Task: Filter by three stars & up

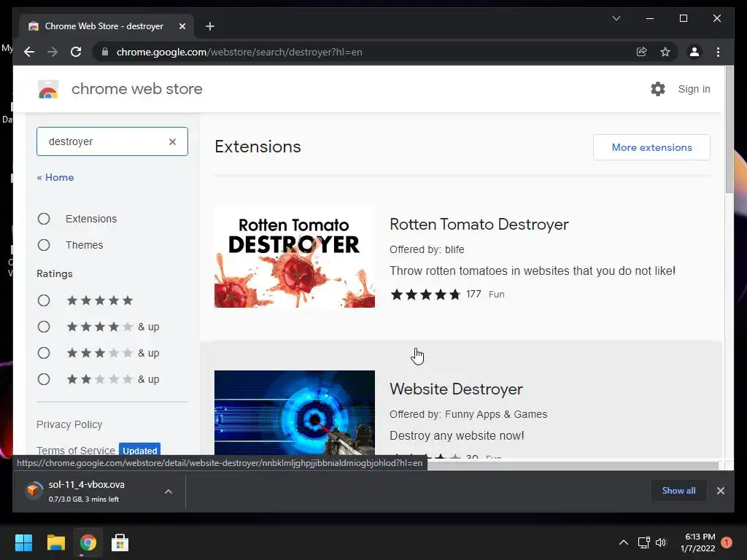Action: tap(44, 353)
